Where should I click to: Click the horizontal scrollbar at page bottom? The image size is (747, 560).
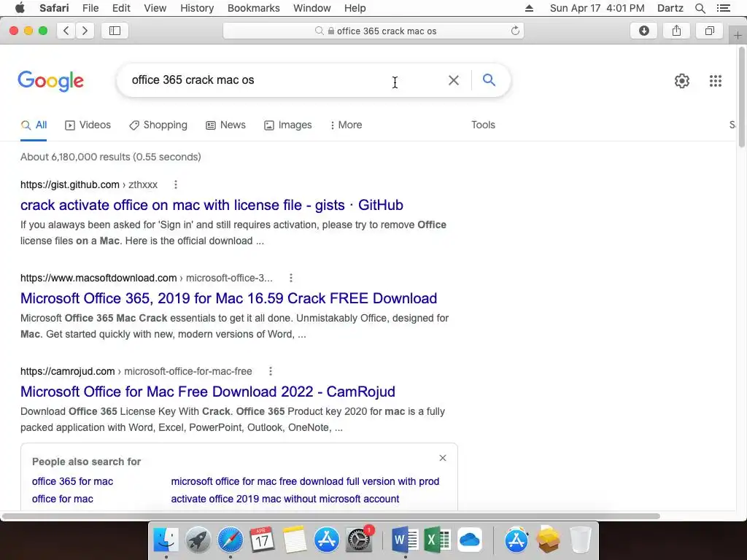pos(331,516)
